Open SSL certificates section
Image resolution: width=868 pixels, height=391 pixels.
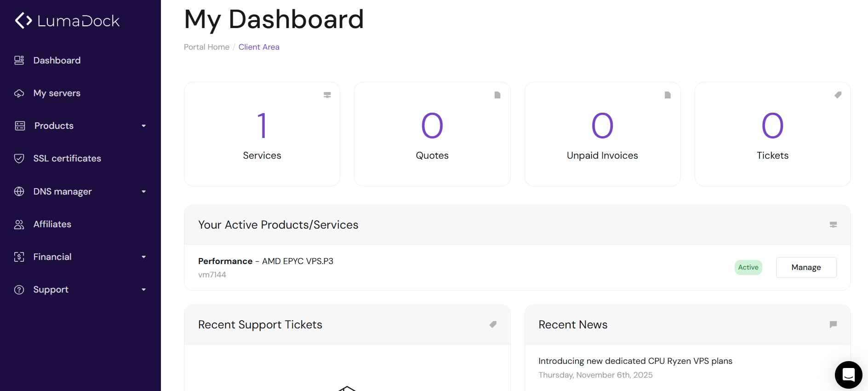pos(67,159)
